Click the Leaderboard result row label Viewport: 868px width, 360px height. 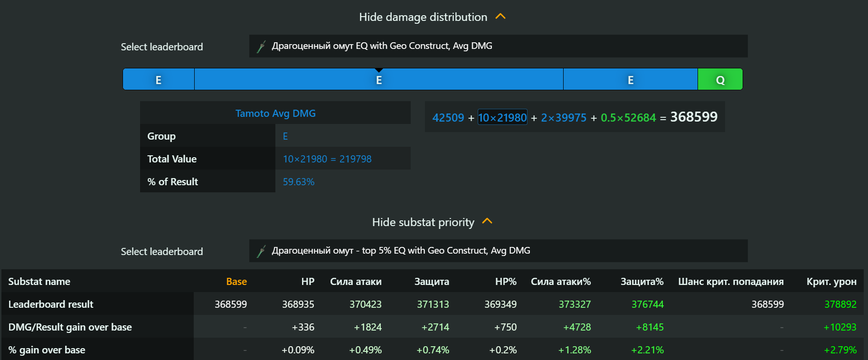51,304
